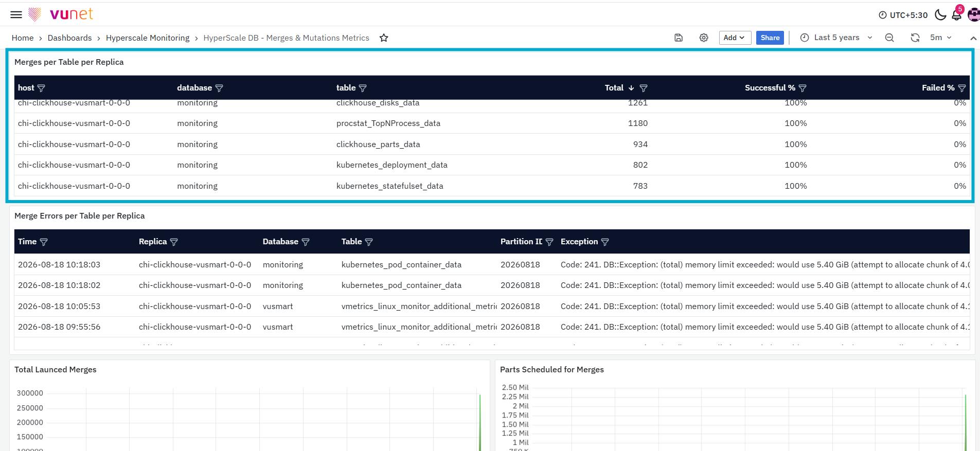Open the Last 5 years time picker
Viewport: 980px width, 451px height.
tap(836, 38)
